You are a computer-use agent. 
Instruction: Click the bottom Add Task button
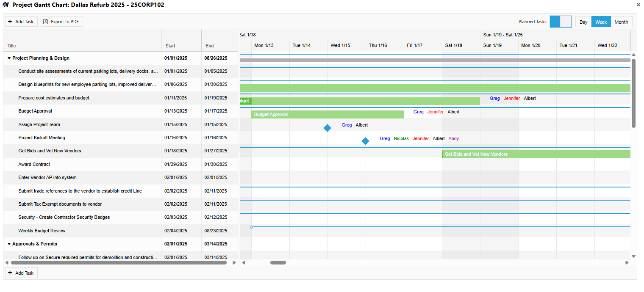(21, 273)
